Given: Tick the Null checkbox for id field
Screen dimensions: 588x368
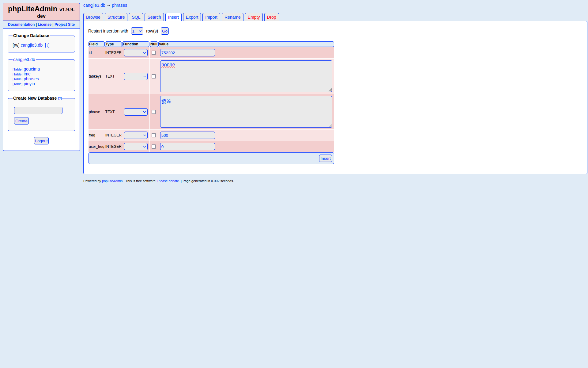Looking at the screenshot, I should [154, 53].
